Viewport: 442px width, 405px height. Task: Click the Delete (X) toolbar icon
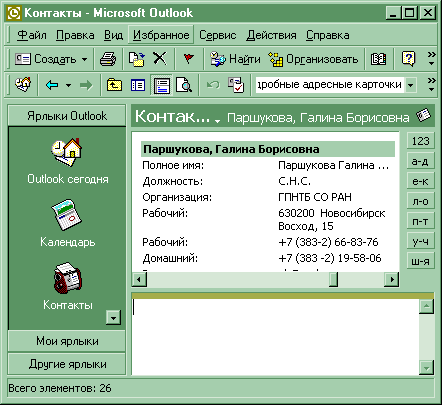[x=160, y=59]
